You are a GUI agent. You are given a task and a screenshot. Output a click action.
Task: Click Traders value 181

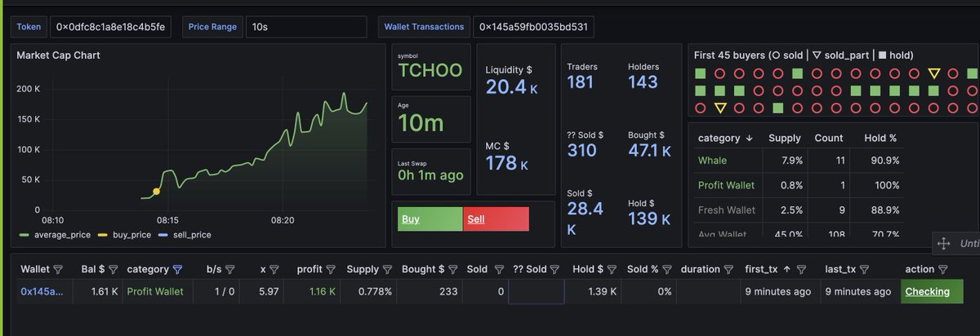580,82
